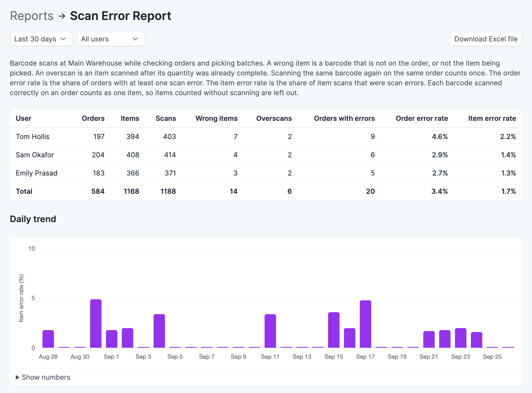Select the Sam Okafor row name
Image resolution: width=532 pixels, height=393 pixels.
[35, 155]
